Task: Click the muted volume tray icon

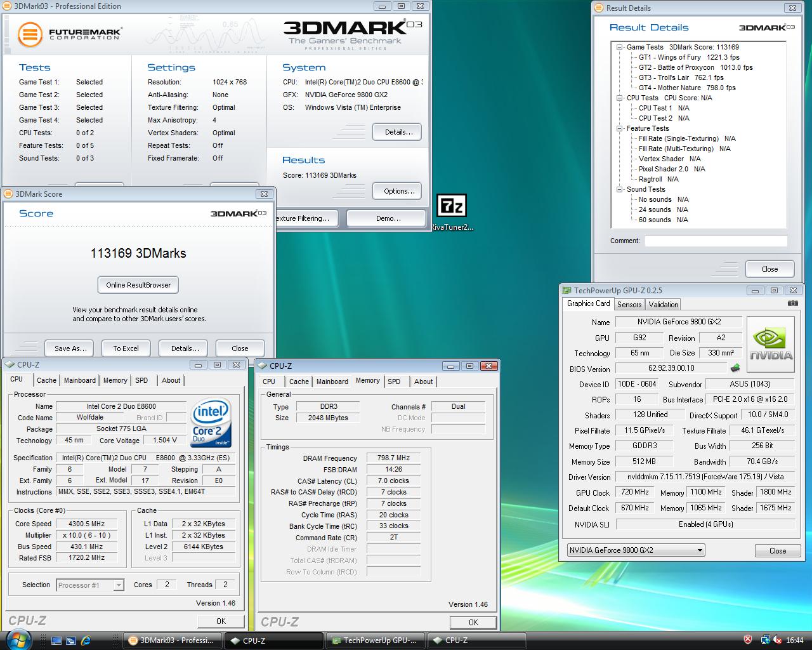Action: click(x=778, y=640)
